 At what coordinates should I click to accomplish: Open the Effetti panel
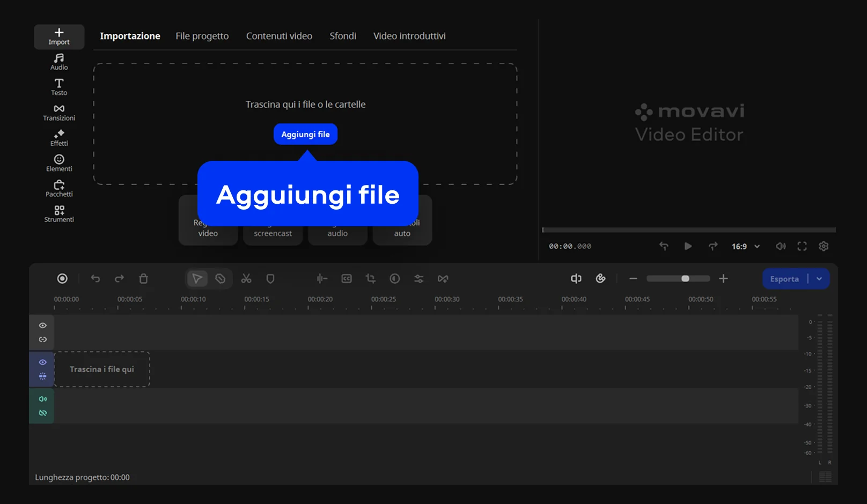coord(59,138)
